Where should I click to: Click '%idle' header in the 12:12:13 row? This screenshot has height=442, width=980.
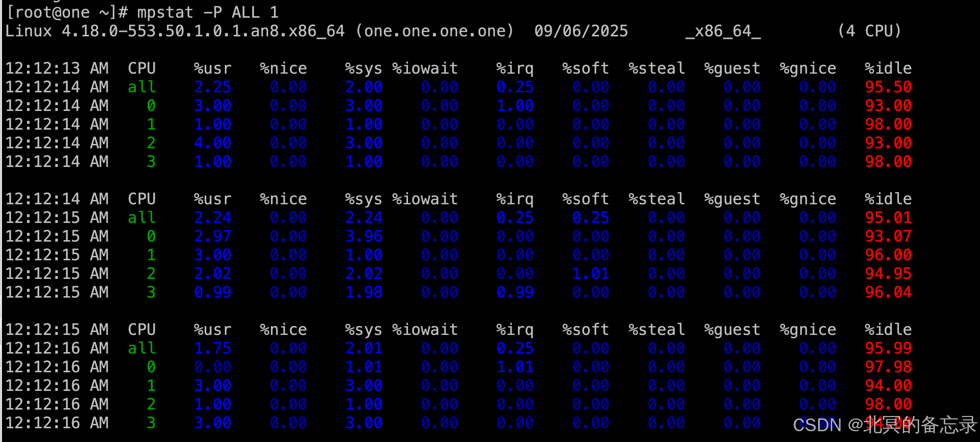tap(888, 68)
